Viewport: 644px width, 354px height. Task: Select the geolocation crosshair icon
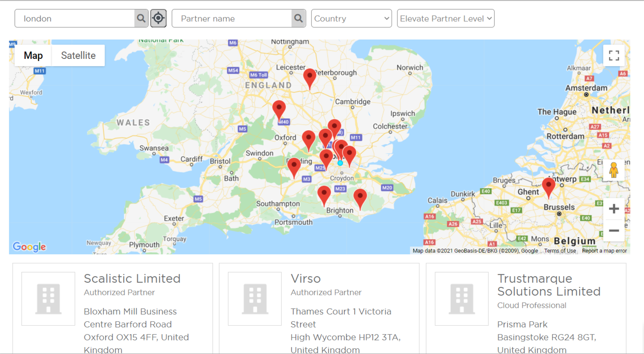(158, 18)
